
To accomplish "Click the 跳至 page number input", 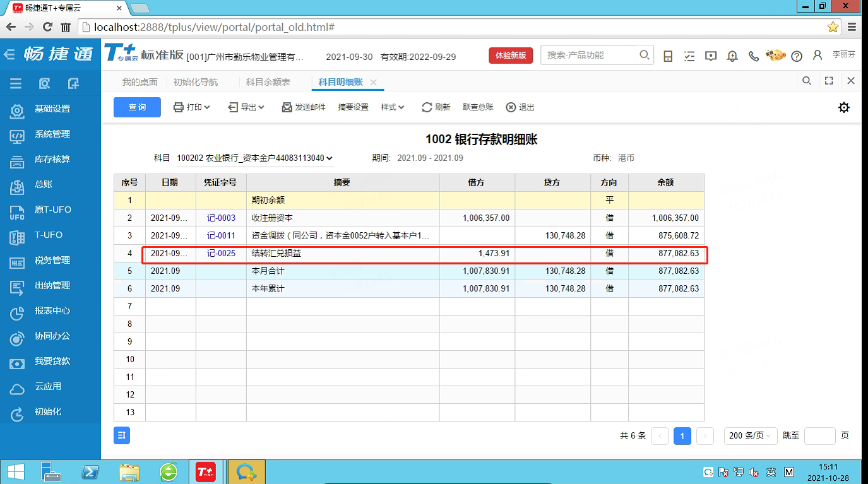I will point(820,435).
